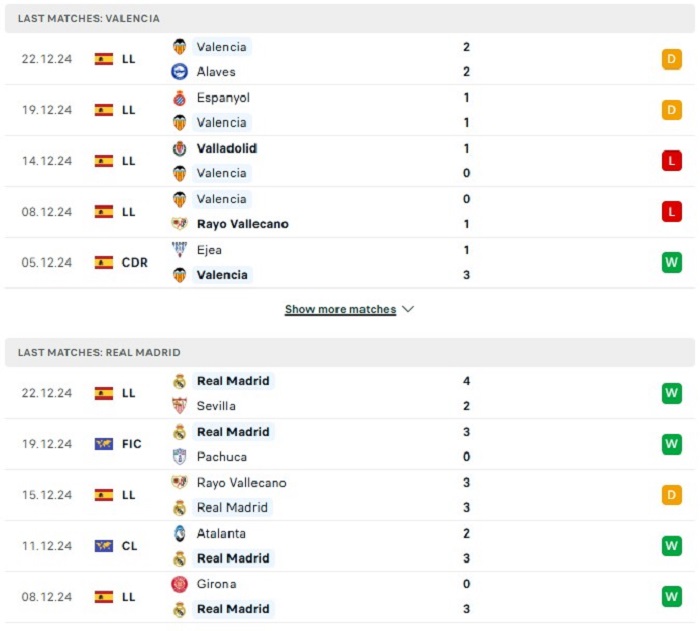Screen dimensions: 700x631
Task: Click the Alaves club crest icon
Action: (x=179, y=71)
